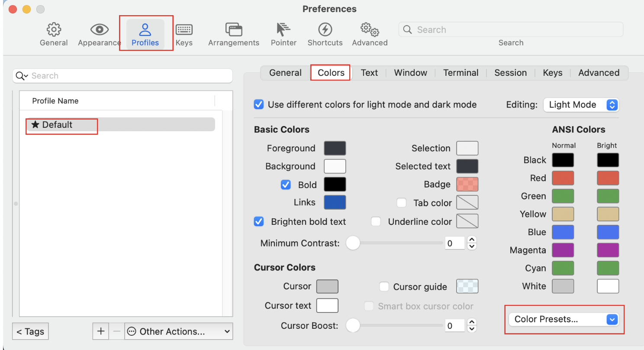This screenshot has width=644, height=350.
Task: Click the Normal Red ANSI color swatch
Action: click(563, 178)
